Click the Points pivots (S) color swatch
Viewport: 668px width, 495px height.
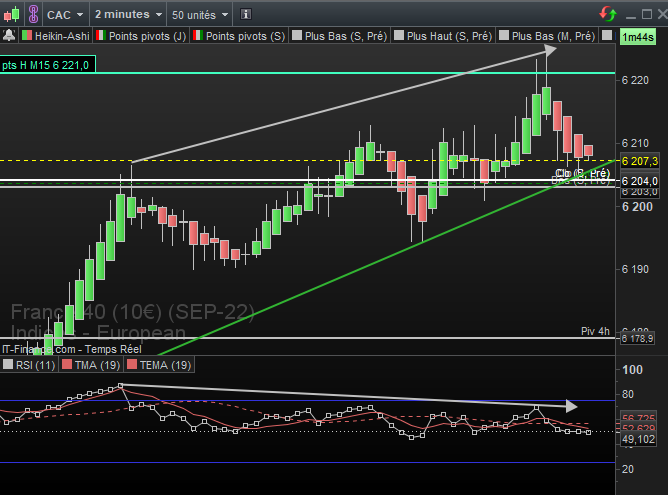coord(197,35)
